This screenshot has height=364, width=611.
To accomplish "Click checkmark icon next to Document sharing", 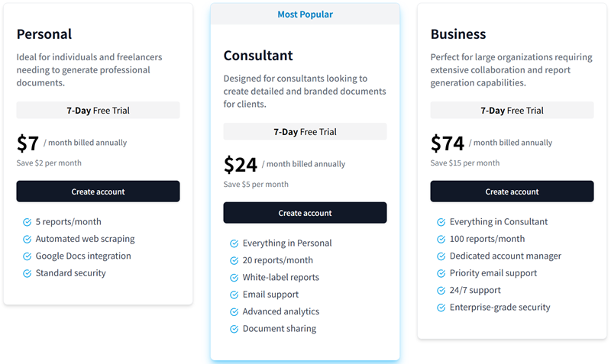I will coord(234,329).
